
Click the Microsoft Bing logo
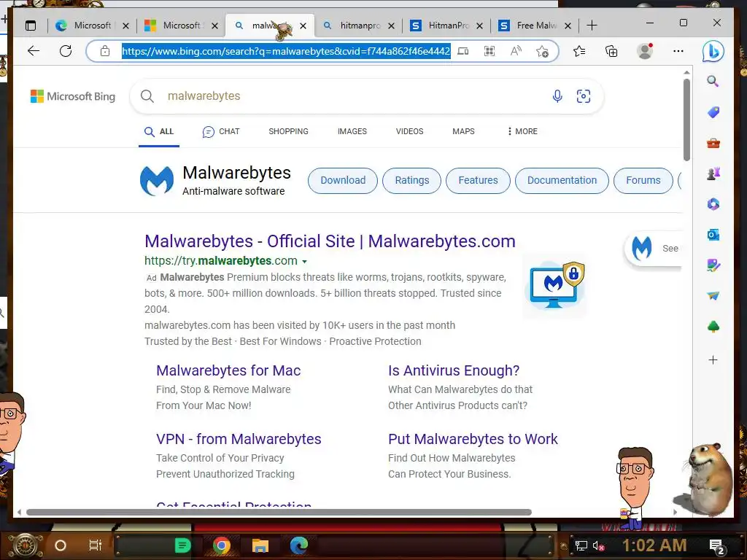[73, 96]
